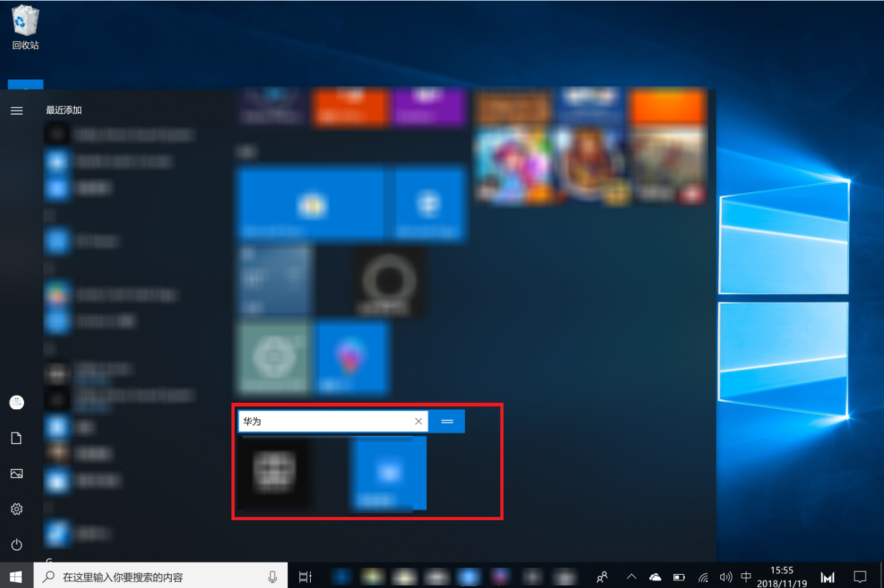Image resolution: width=884 pixels, height=588 pixels.
Task: Click the taskbar search box
Action: (x=152, y=577)
